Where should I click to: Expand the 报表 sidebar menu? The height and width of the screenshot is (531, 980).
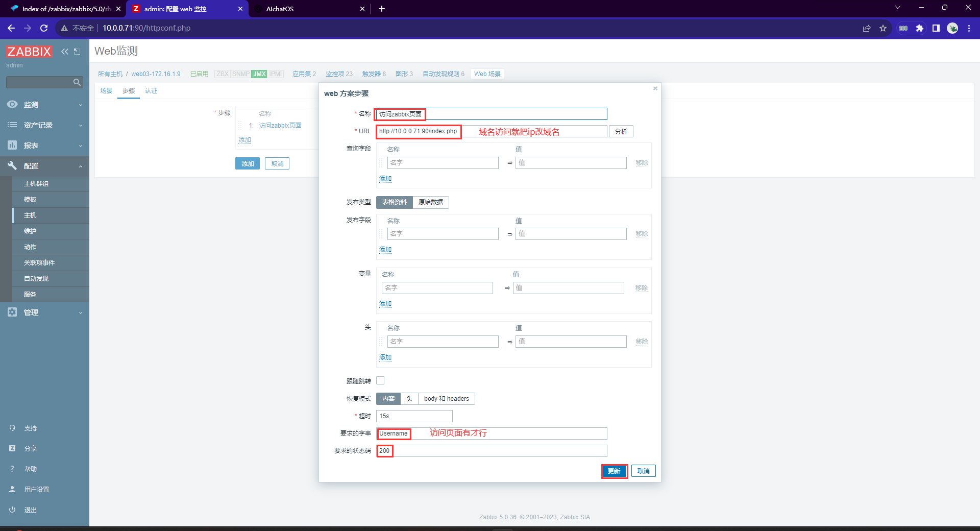coord(44,145)
